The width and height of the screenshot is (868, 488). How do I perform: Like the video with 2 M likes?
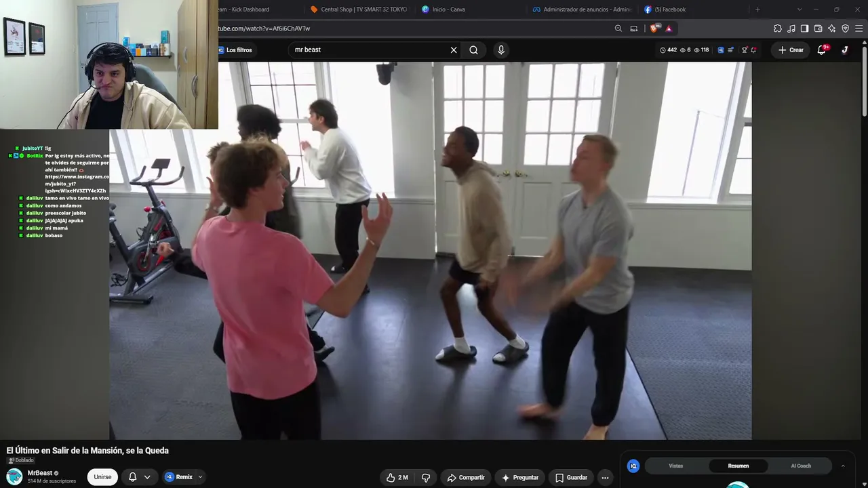[397, 478]
